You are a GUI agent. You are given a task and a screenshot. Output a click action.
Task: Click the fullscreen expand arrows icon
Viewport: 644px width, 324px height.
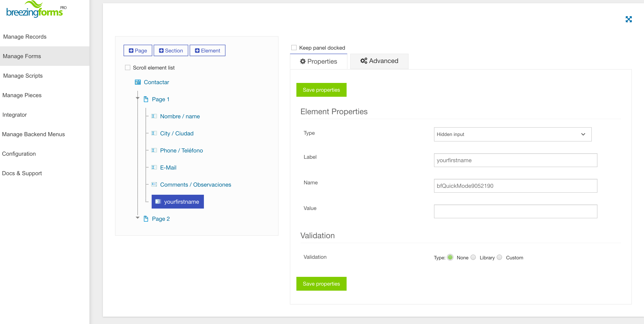point(629,19)
